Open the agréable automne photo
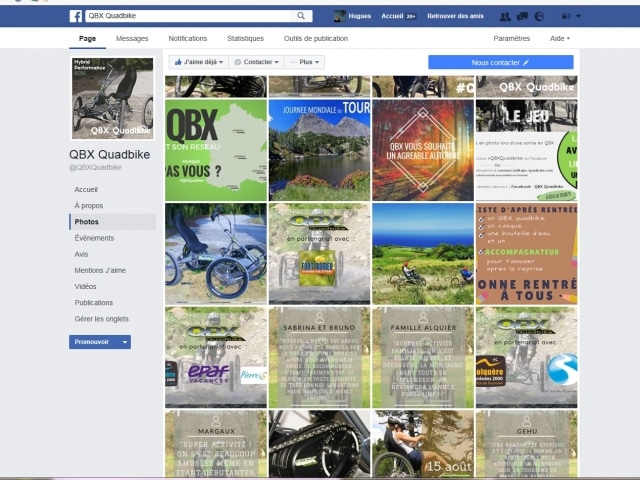640x480 pixels. [x=423, y=150]
